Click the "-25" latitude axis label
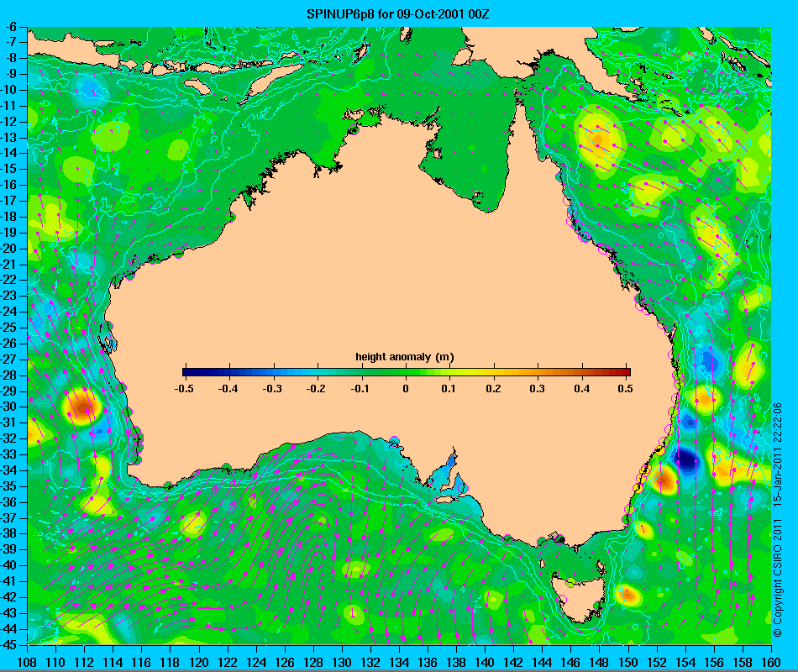The width and height of the screenshot is (798, 672). (9, 328)
